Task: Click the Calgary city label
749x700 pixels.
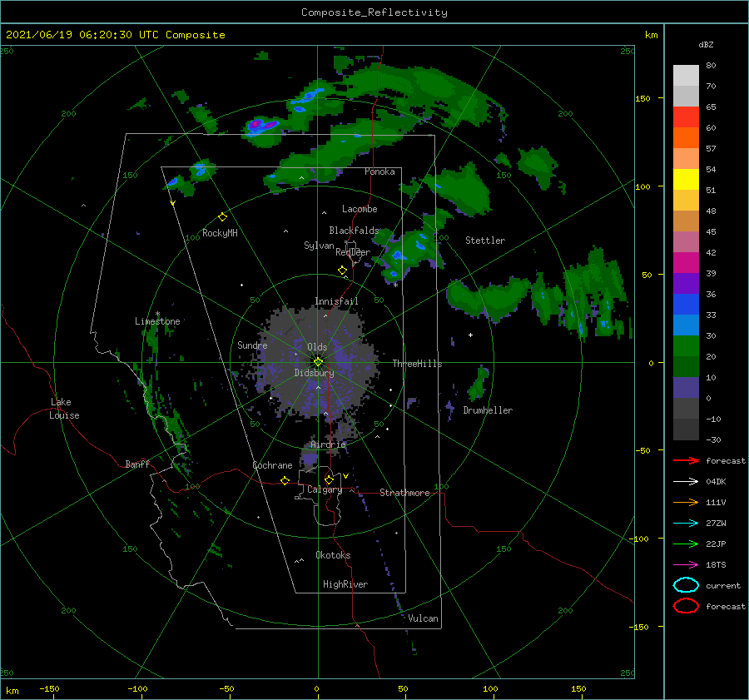Action: coord(325,489)
